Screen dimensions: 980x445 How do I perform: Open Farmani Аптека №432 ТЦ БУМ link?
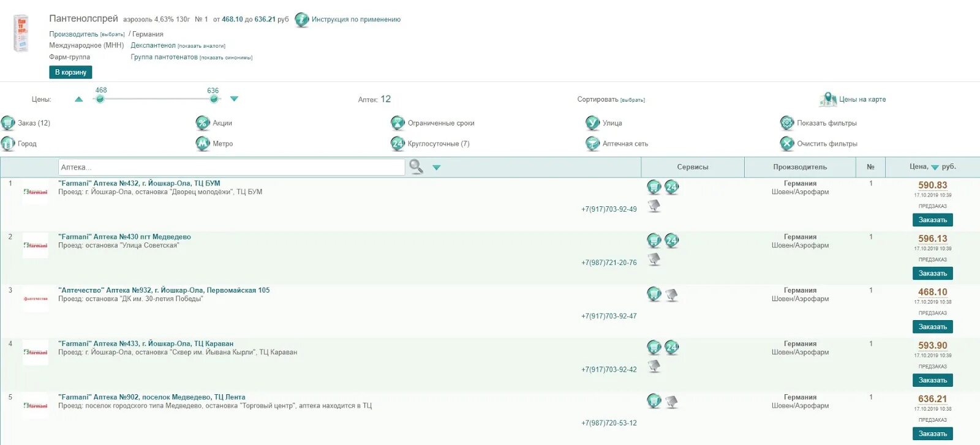pyautogui.click(x=139, y=184)
